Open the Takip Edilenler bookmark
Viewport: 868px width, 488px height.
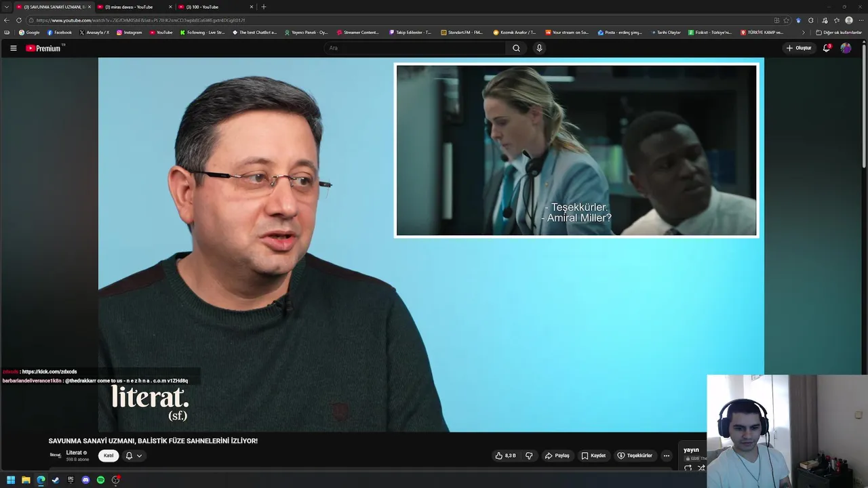[410, 33]
